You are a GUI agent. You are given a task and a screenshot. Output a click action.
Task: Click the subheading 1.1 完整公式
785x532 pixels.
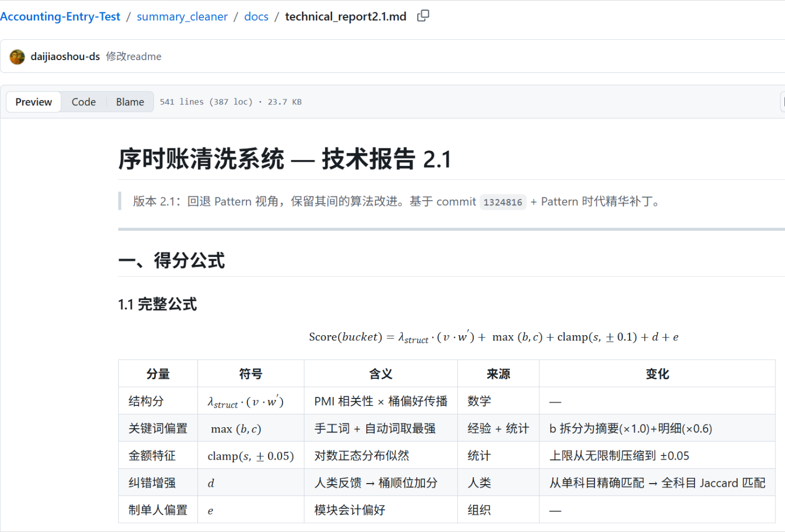pyautogui.click(x=158, y=304)
